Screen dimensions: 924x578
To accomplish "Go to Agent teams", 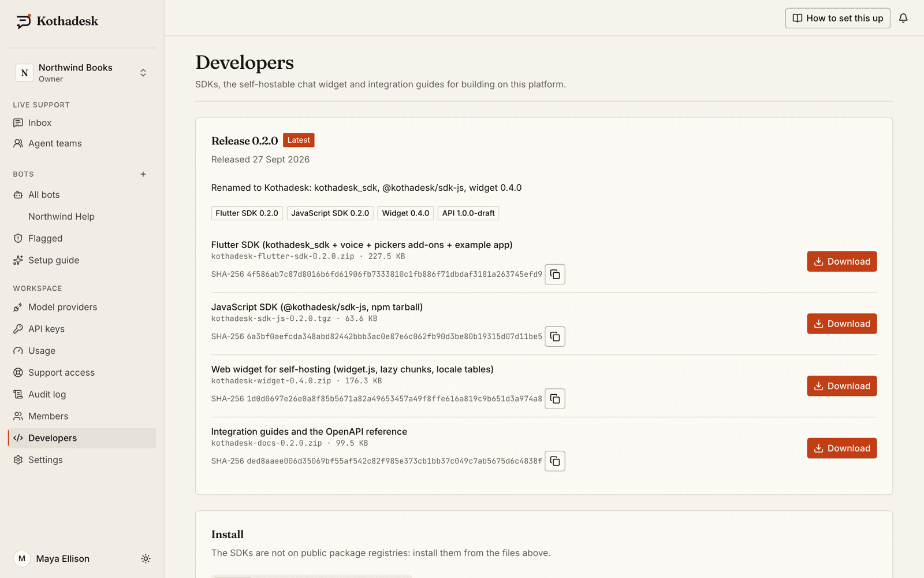I will click(81, 143).
